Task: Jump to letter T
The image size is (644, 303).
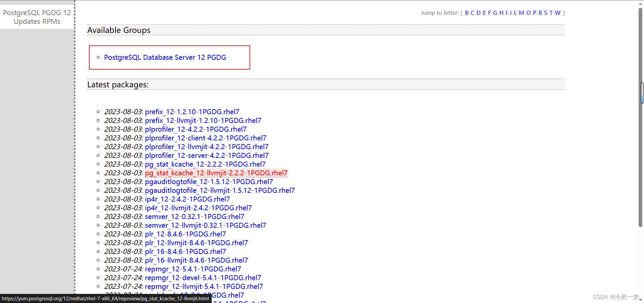Action: pos(551,13)
